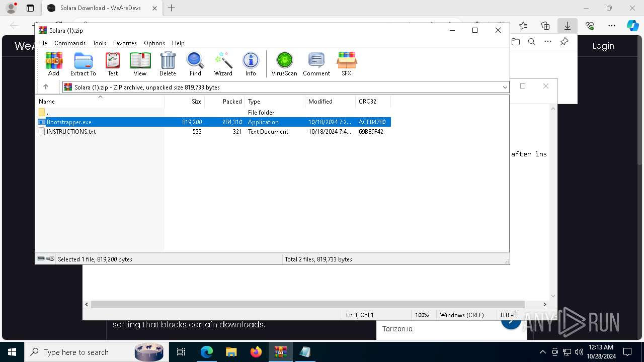
Task: Open the View toolbar icon
Action: tap(140, 64)
